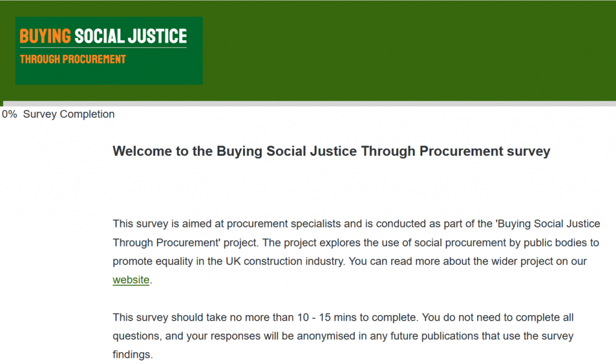Screen dimensions: 616x364
Task: Click the empty green header banner area
Action: pos(408,51)
